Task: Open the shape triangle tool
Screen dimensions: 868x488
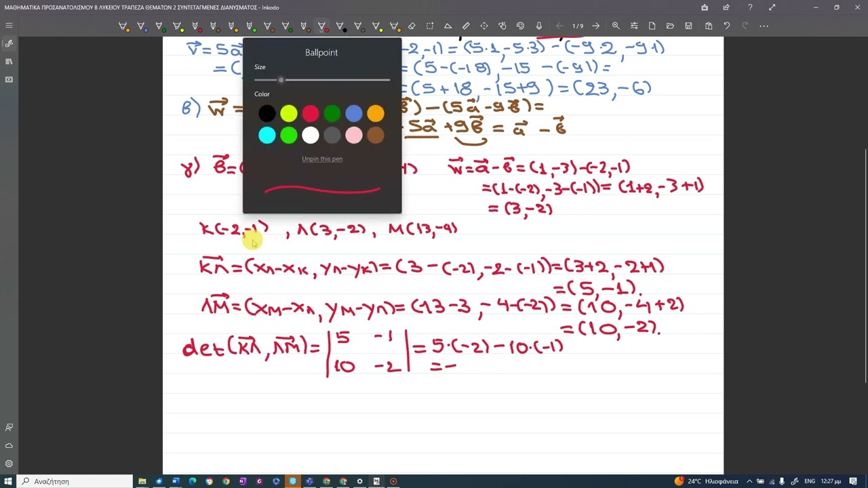Action: (448, 26)
